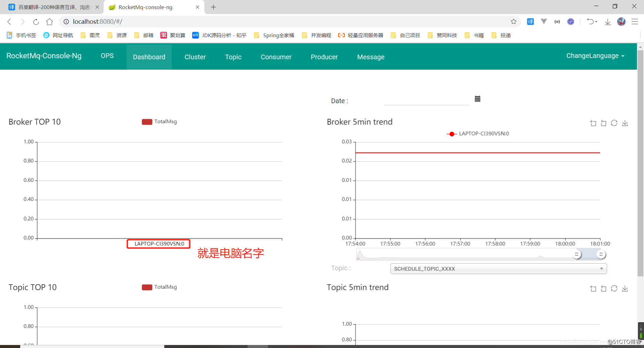Open the JSON braces extension icon
644x348 pixels.
[557, 22]
